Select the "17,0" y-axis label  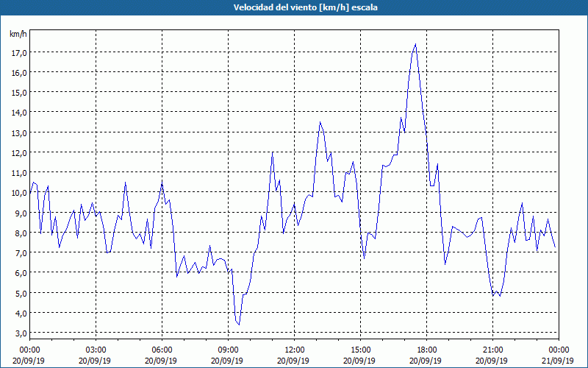(20, 53)
